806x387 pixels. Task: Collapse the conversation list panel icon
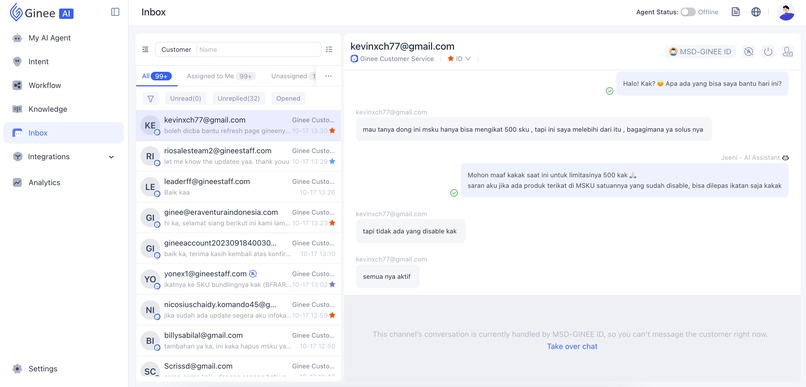tap(145, 49)
